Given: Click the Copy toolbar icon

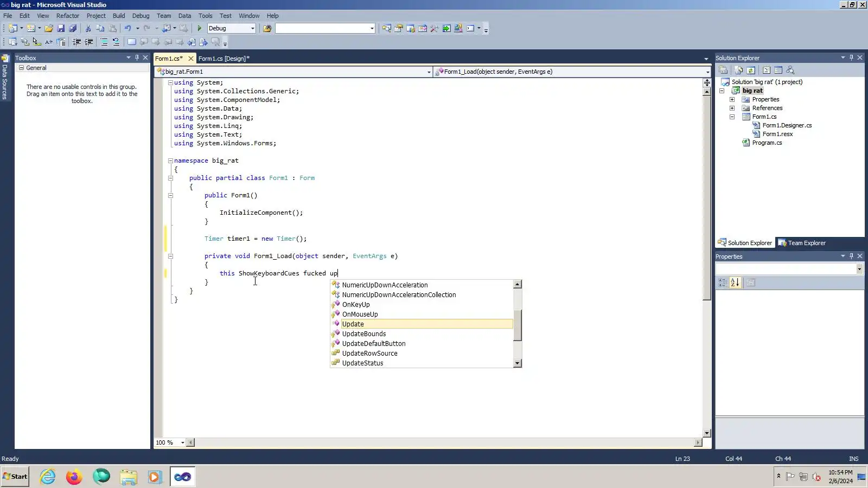Looking at the screenshot, I should (100, 28).
